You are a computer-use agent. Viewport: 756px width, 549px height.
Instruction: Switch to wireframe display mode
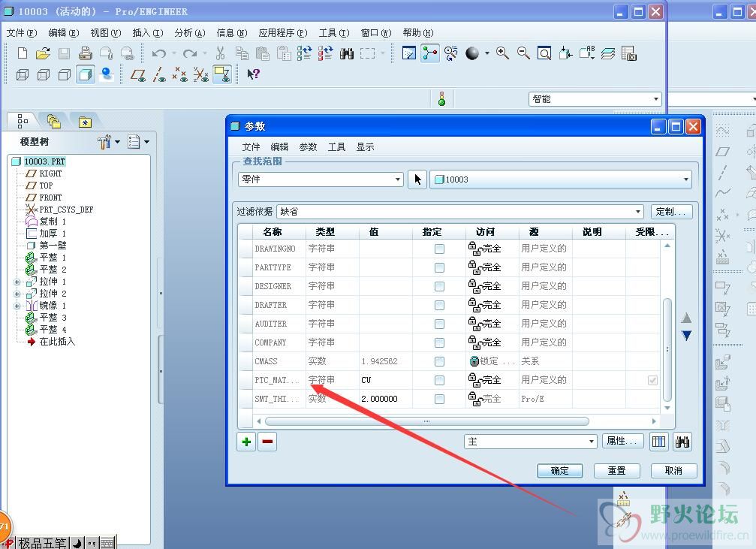pyautogui.click(x=23, y=74)
